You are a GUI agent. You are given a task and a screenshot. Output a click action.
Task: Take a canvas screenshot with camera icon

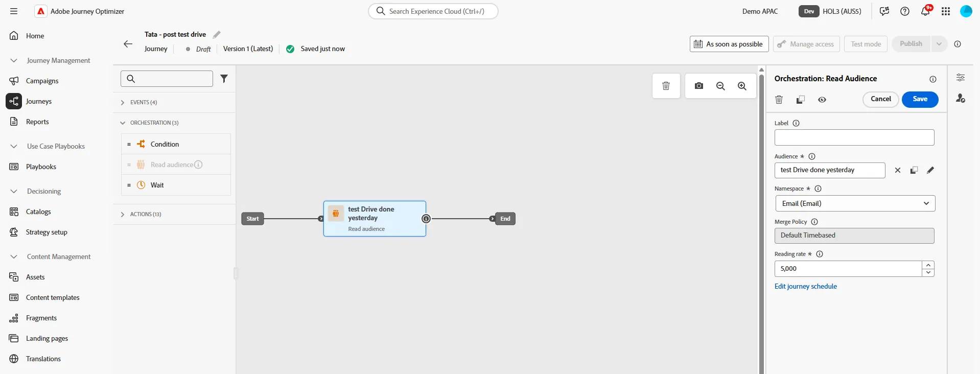(699, 86)
